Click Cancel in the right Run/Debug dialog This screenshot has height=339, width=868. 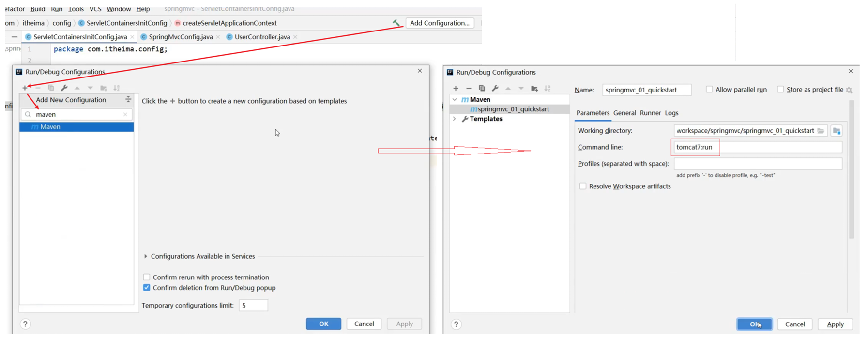pos(795,324)
